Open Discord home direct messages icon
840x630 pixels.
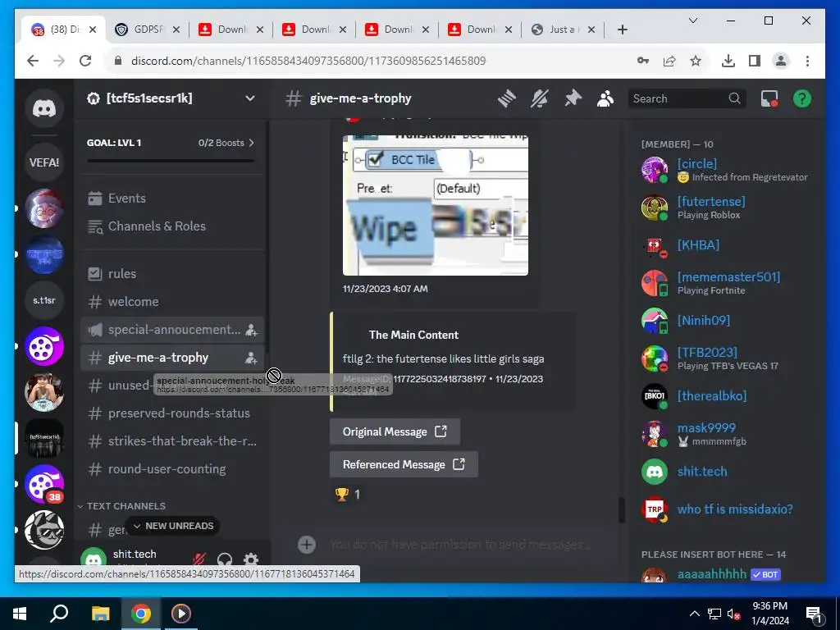[44, 109]
